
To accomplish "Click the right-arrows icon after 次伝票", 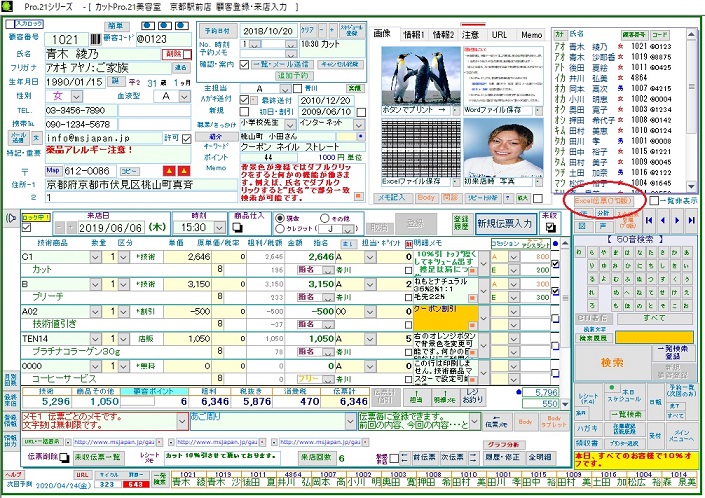I will (473, 458).
